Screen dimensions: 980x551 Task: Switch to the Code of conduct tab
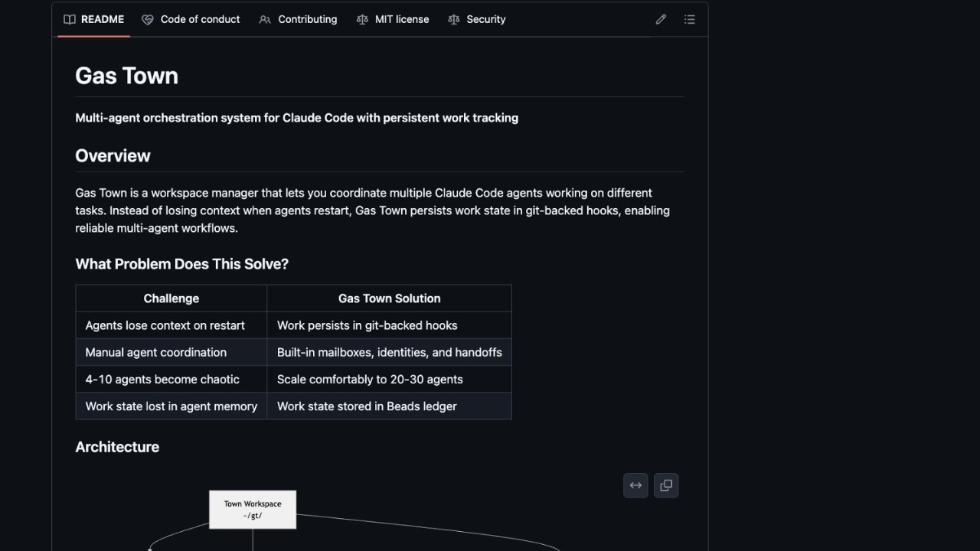coord(200,19)
